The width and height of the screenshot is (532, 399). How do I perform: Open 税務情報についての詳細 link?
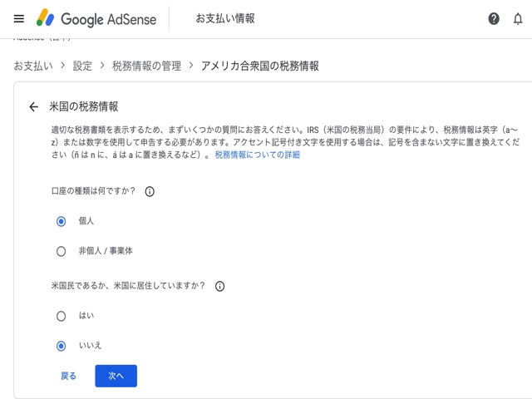[x=257, y=155]
